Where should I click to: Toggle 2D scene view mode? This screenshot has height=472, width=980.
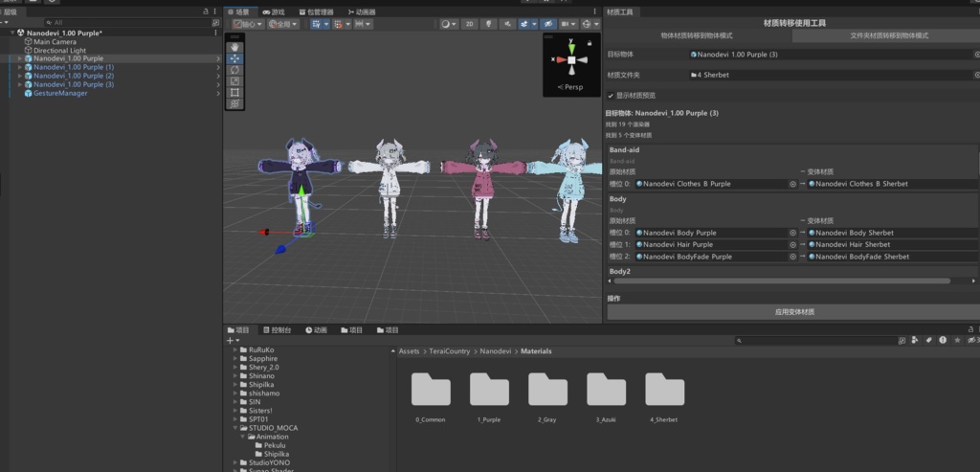pyautogui.click(x=469, y=24)
